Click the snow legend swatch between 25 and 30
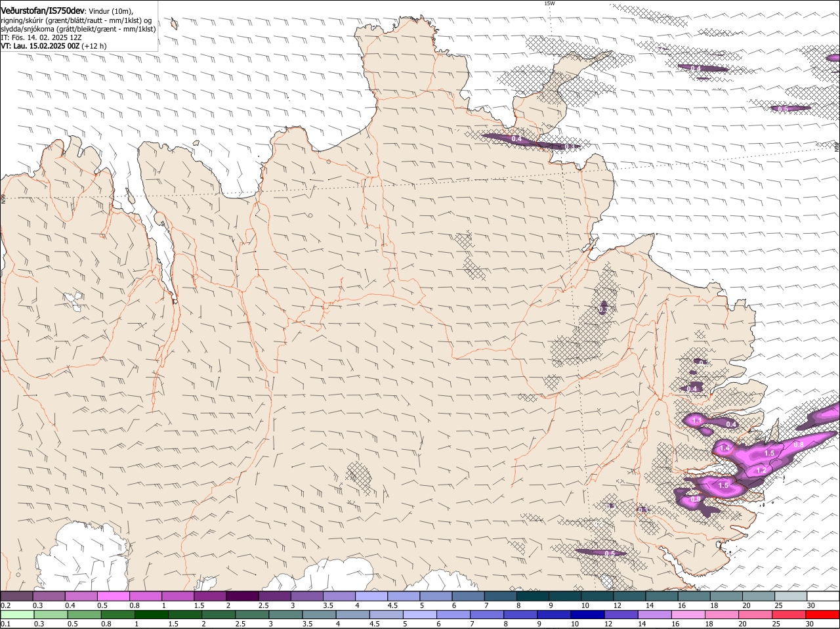This screenshot has width=840, height=629. (791, 596)
